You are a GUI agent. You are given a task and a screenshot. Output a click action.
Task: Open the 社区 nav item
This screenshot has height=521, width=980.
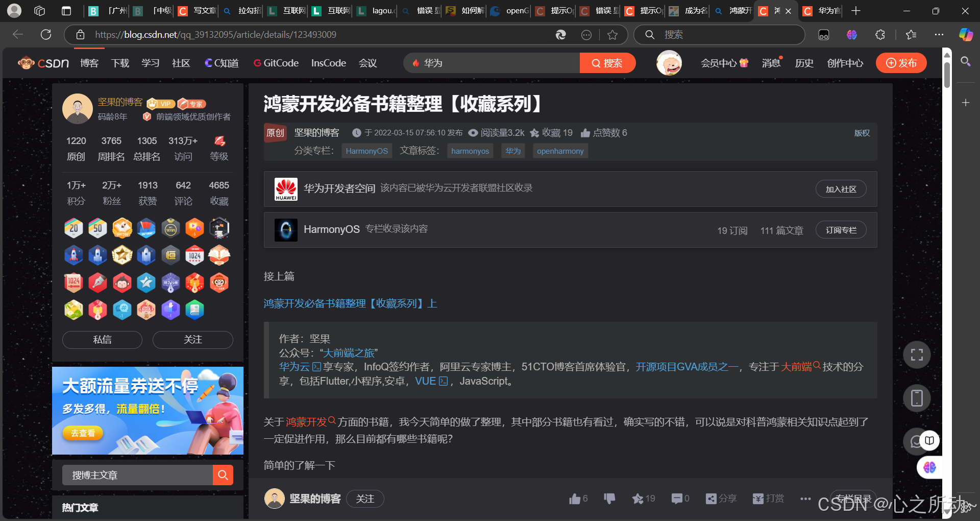point(181,63)
